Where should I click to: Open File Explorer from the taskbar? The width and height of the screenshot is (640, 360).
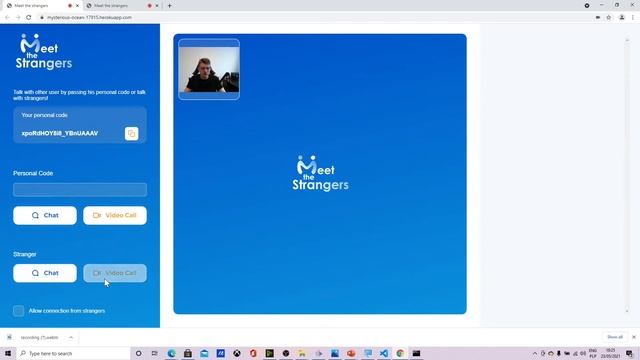pyautogui.click(x=302, y=353)
